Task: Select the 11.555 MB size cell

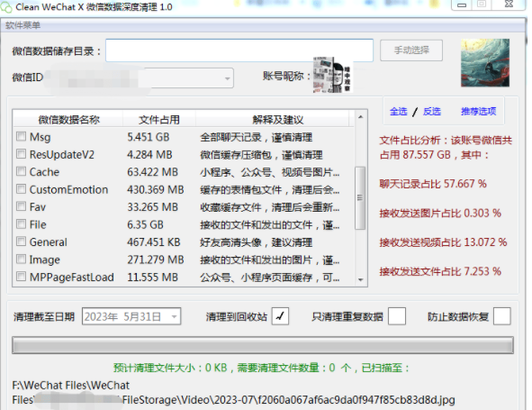Action: tap(152, 278)
